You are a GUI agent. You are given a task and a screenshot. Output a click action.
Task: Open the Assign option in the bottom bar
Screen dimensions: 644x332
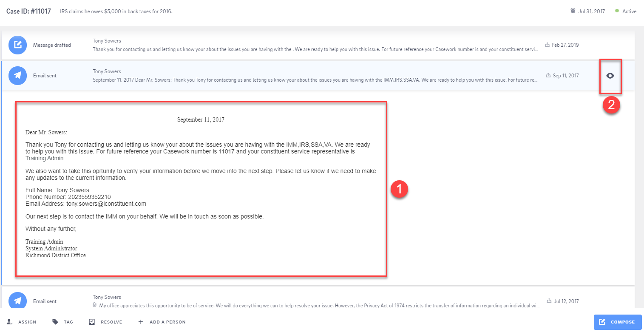(22, 322)
